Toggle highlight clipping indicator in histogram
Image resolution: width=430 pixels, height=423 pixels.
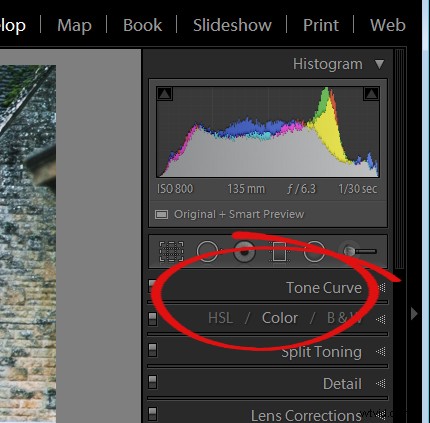click(x=371, y=94)
